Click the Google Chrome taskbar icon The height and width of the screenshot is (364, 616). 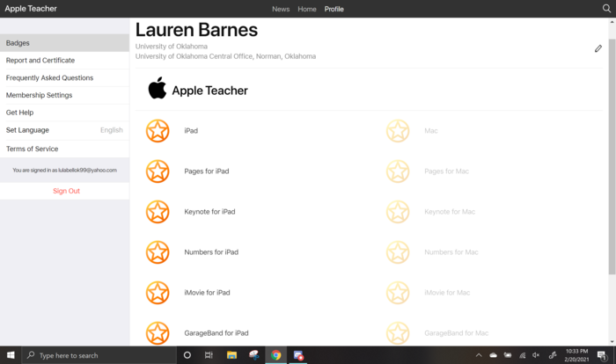(275, 355)
